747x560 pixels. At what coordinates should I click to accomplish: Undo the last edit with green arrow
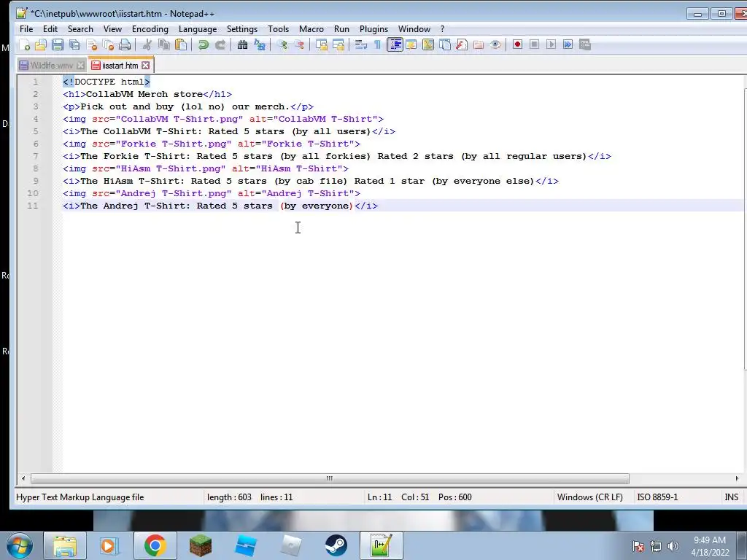[204, 44]
